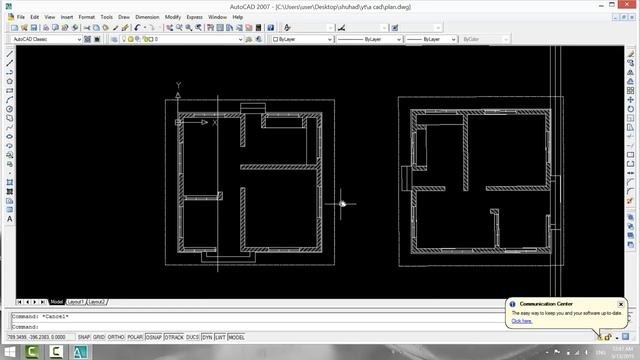This screenshot has width=640, height=360.
Task: Click the layer 0 color swatch
Action: pyautogui.click(x=150, y=39)
